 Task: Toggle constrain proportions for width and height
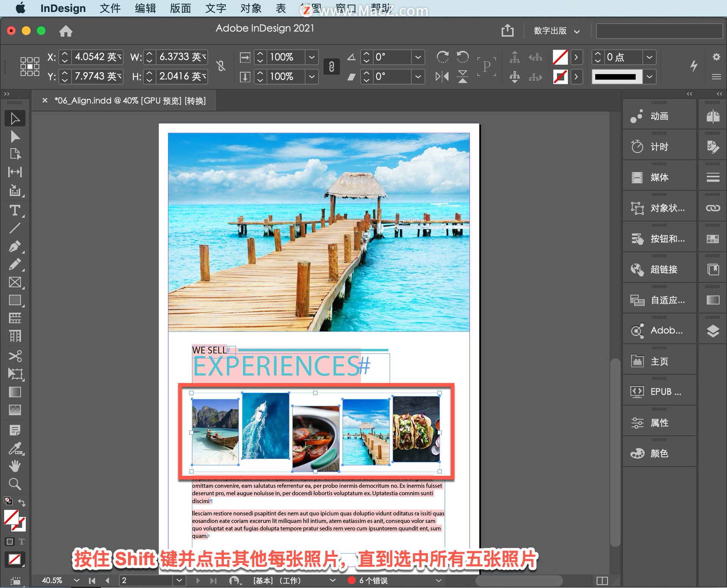point(221,66)
